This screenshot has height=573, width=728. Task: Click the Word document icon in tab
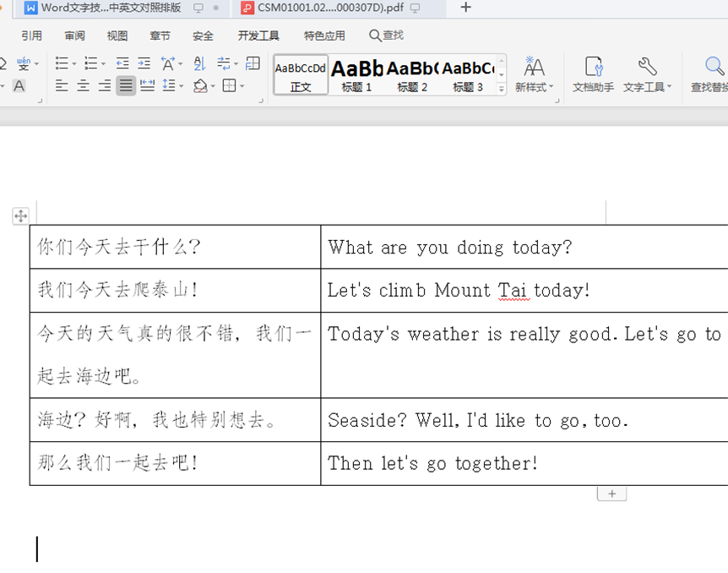click(x=30, y=8)
